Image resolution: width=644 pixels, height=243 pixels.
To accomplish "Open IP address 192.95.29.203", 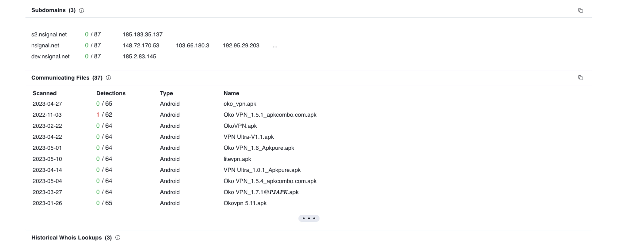I will pos(241,46).
